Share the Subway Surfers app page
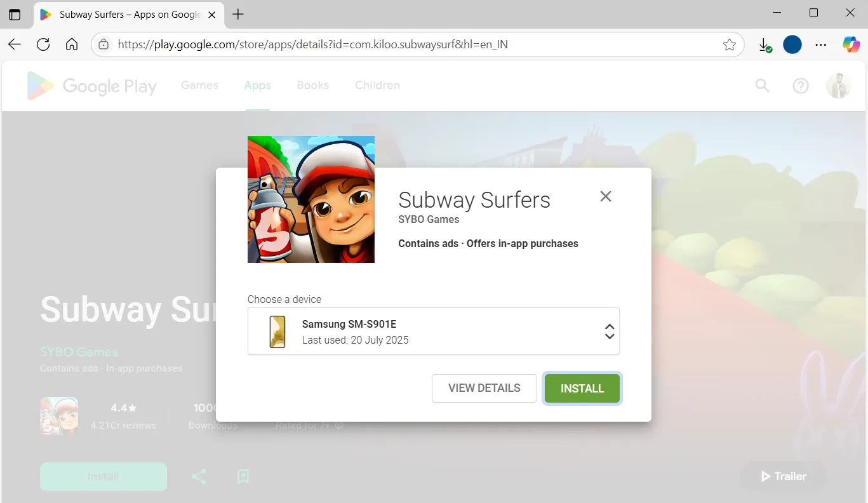 coord(199,476)
